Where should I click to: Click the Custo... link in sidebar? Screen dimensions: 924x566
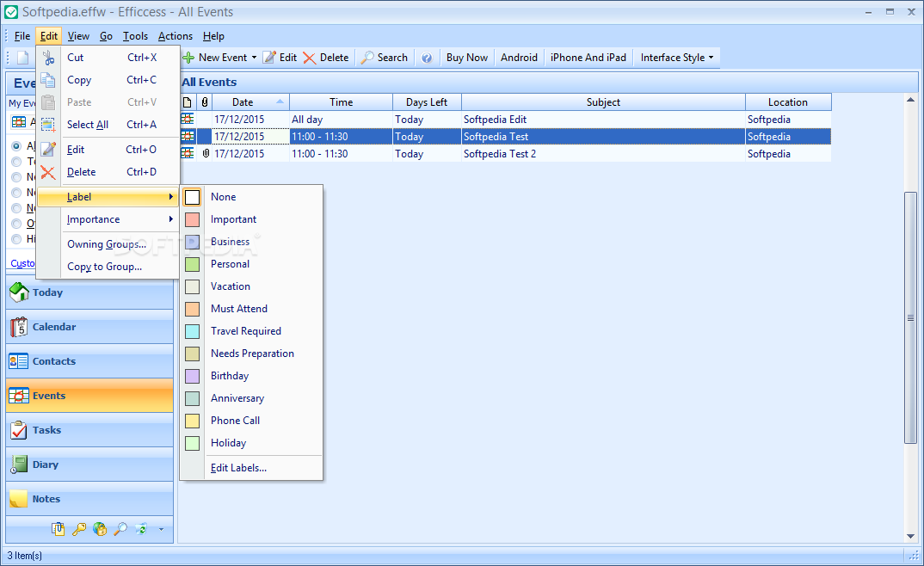pos(22,262)
